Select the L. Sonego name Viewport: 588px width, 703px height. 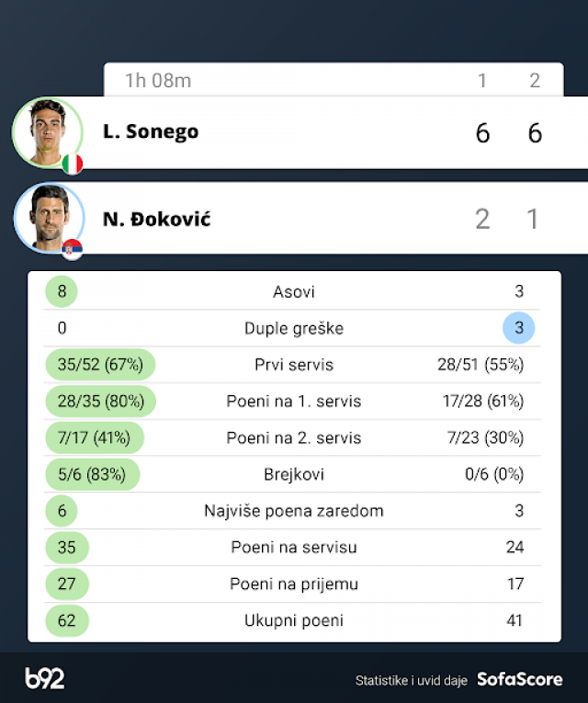point(151,131)
